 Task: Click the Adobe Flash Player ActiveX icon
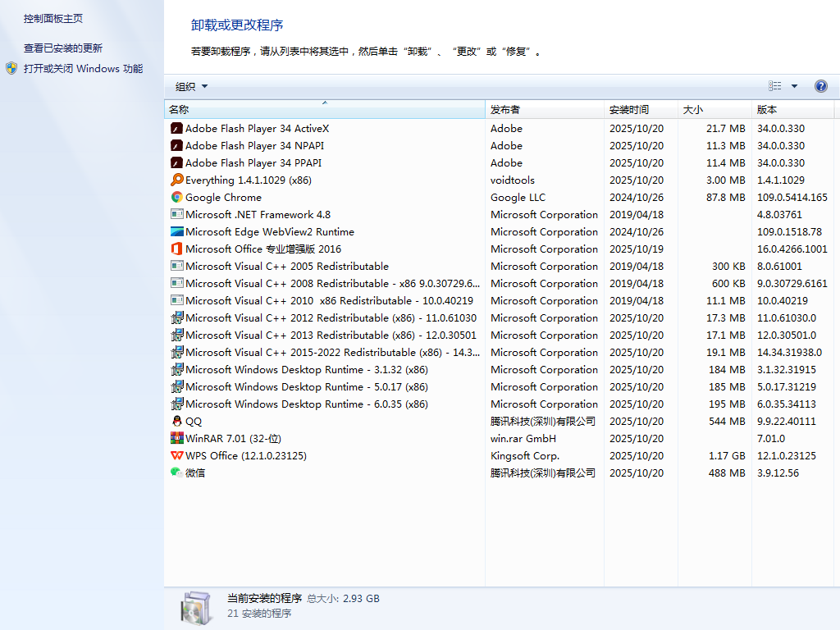point(176,128)
